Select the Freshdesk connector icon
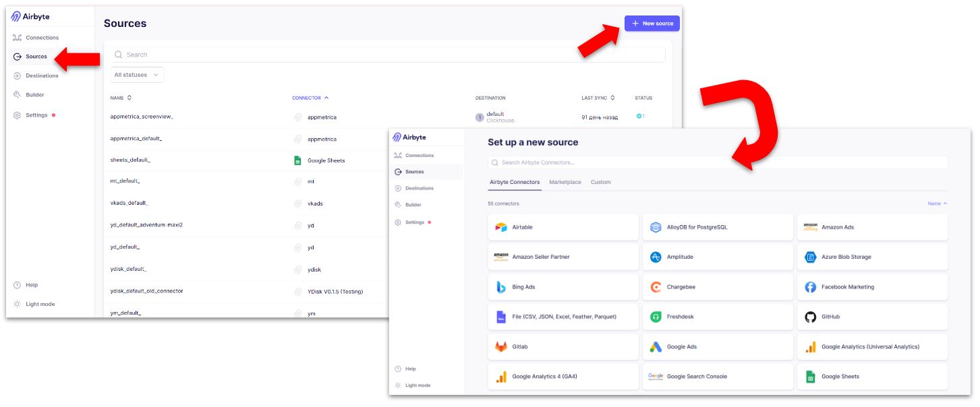The width and height of the screenshot is (980, 407). click(x=656, y=317)
